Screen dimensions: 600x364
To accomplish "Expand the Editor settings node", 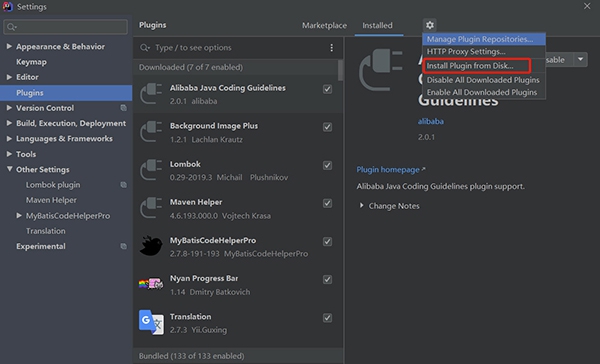I will pyautogui.click(x=9, y=77).
